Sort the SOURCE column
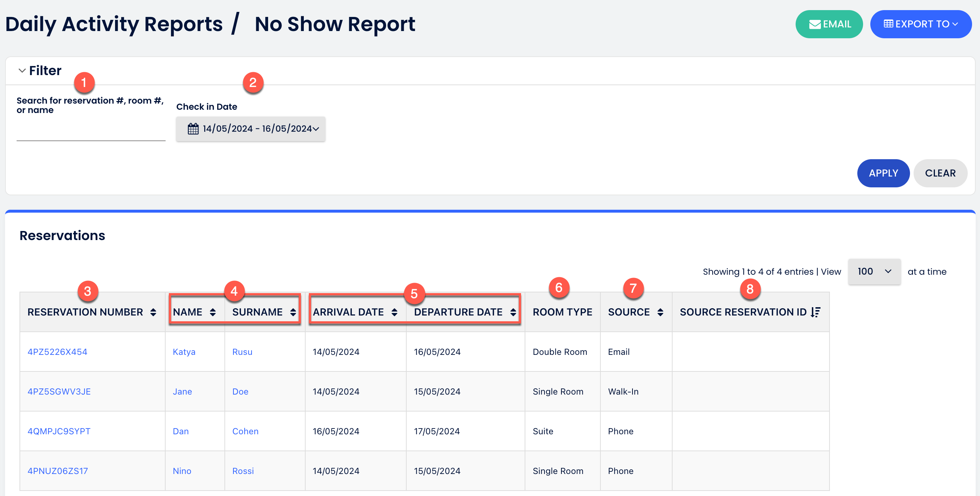The width and height of the screenshot is (980, 496). click(x=660, y=312)
